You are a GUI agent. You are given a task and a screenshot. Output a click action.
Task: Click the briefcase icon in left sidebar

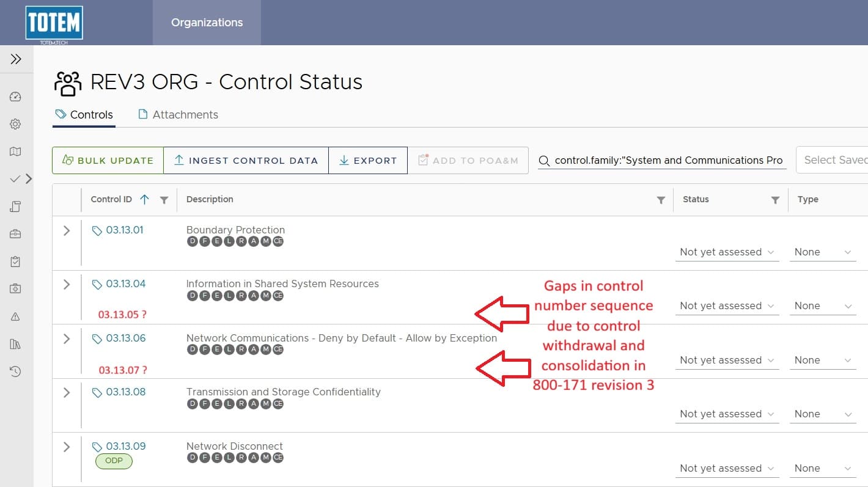point(16,234)
